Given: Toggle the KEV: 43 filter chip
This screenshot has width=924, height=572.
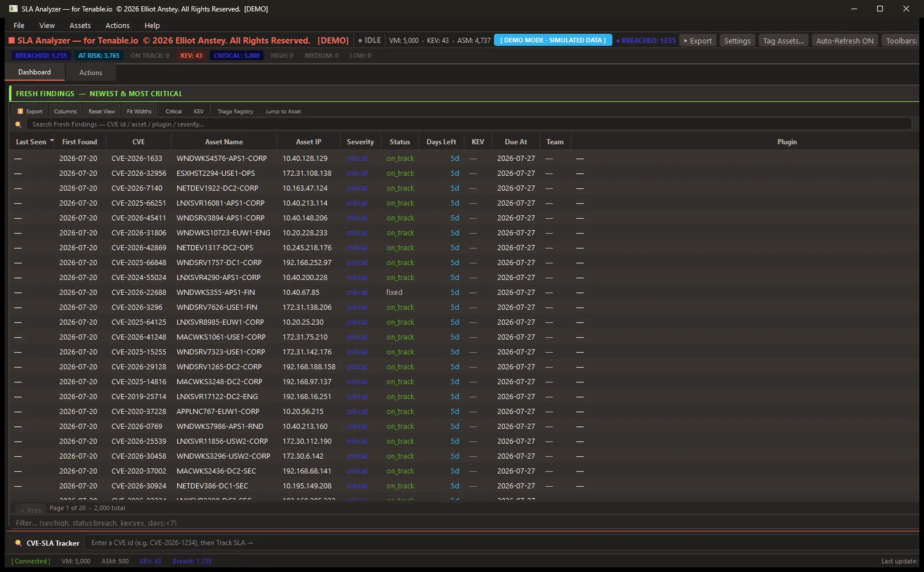Looking at the screenshot, I should (191, 55).
